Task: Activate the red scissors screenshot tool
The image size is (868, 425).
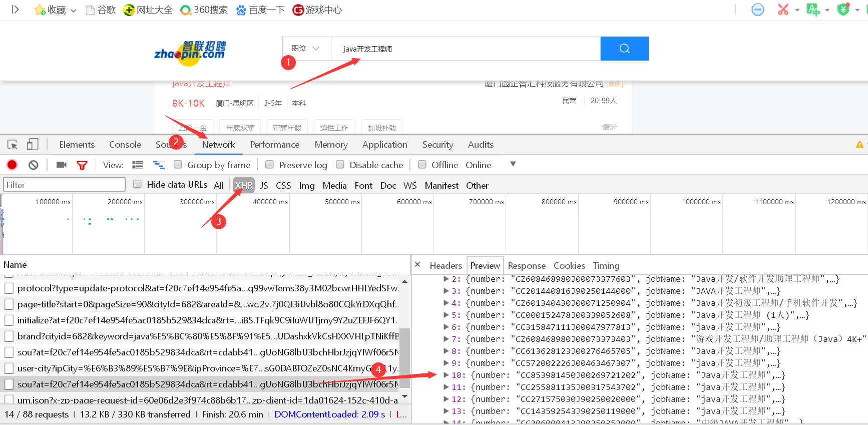Action: [x=783, y=10]
